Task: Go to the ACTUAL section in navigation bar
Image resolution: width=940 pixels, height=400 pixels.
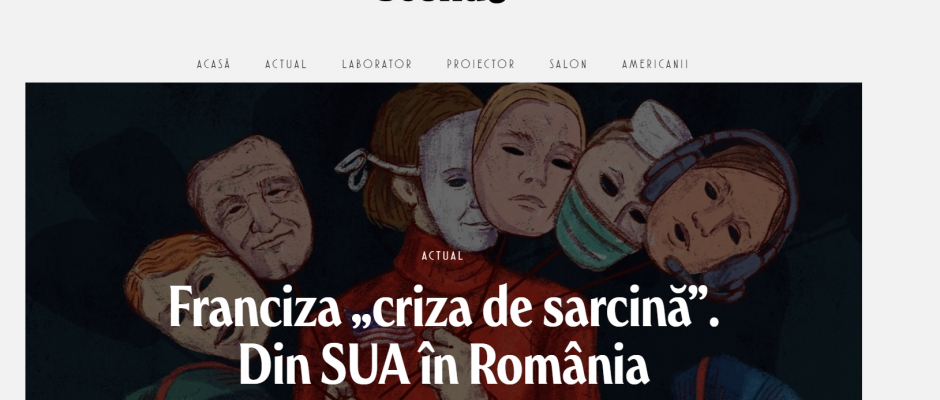Action: coord(286,64)
